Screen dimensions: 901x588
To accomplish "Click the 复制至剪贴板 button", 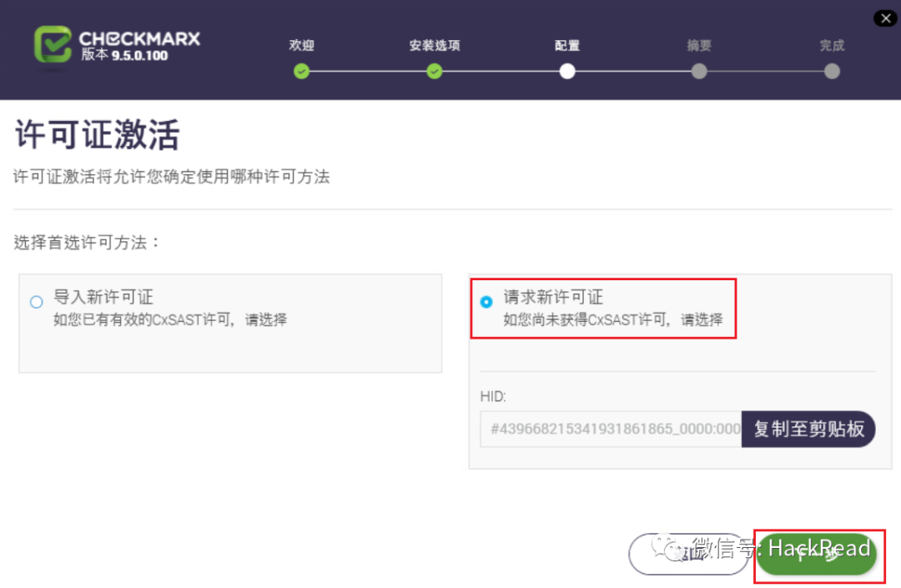I will coord(808,429).
